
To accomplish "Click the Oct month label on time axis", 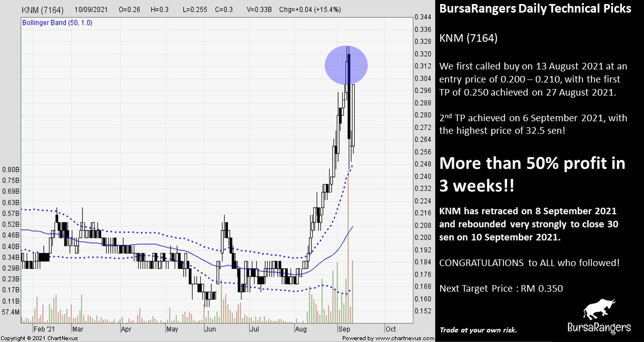I will (390, 329).
